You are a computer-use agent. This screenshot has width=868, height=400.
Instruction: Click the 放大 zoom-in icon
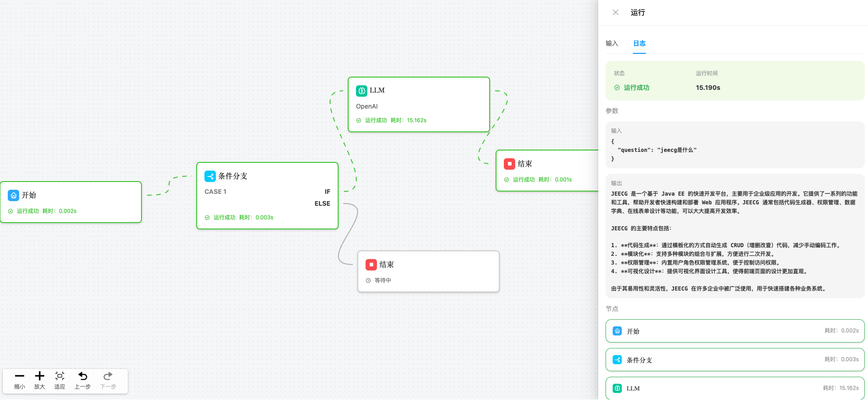coord(40,376)
